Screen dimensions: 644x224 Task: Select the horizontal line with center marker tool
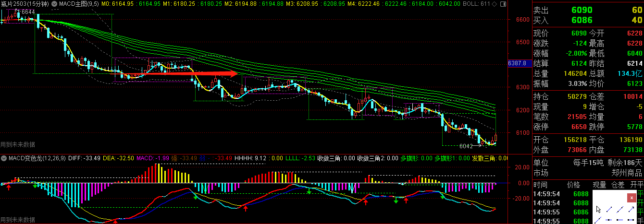(609, 220)
